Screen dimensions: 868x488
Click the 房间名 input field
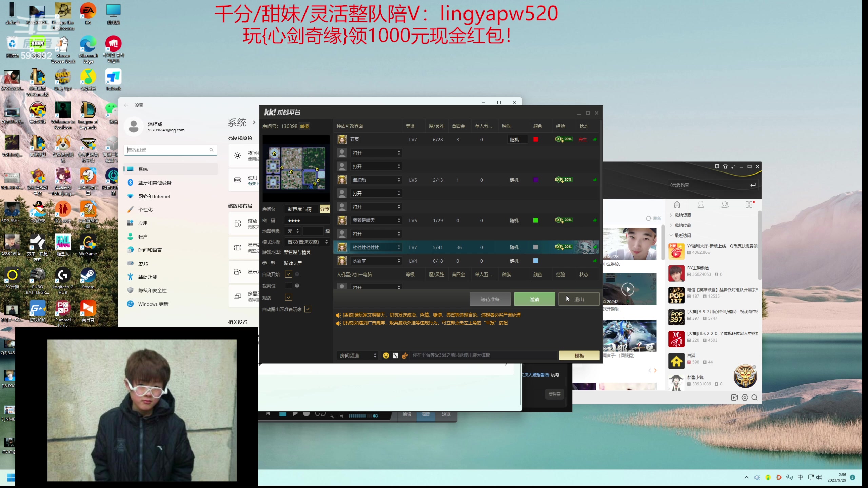[301, 209]
